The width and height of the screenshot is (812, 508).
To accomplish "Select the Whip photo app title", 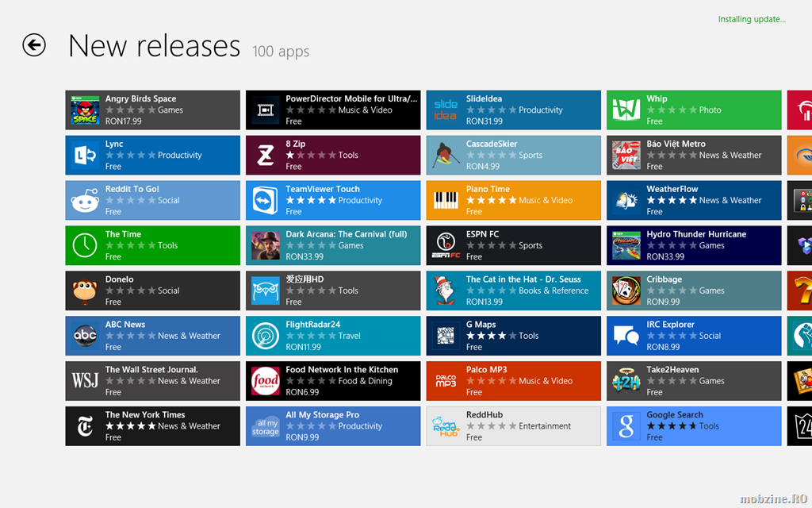I will click(x=657, y=98).
